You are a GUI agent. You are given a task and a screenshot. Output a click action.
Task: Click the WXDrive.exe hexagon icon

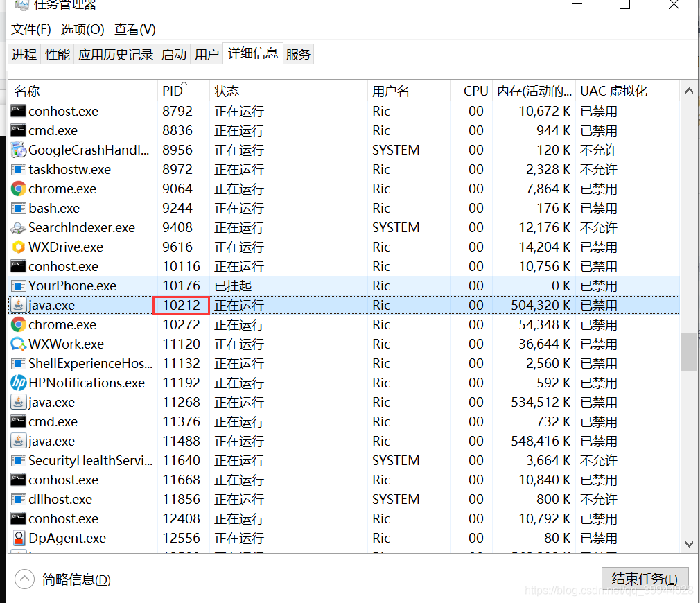(18, 247)
